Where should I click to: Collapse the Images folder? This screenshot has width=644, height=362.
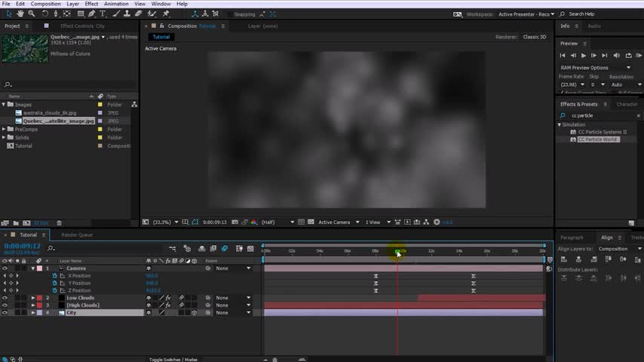(4, 105)
